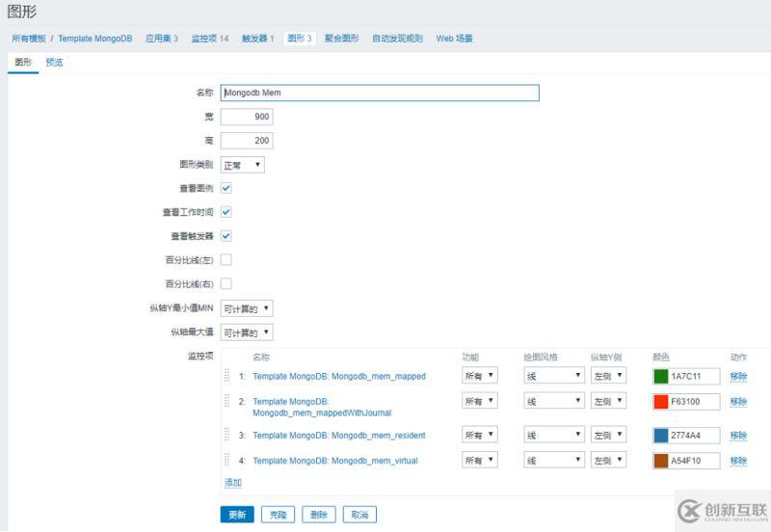Image resolution: width=771 pixels, height=532 pixels.
Task: Toggle the 查看图例 checkbox
Action: 226,188
